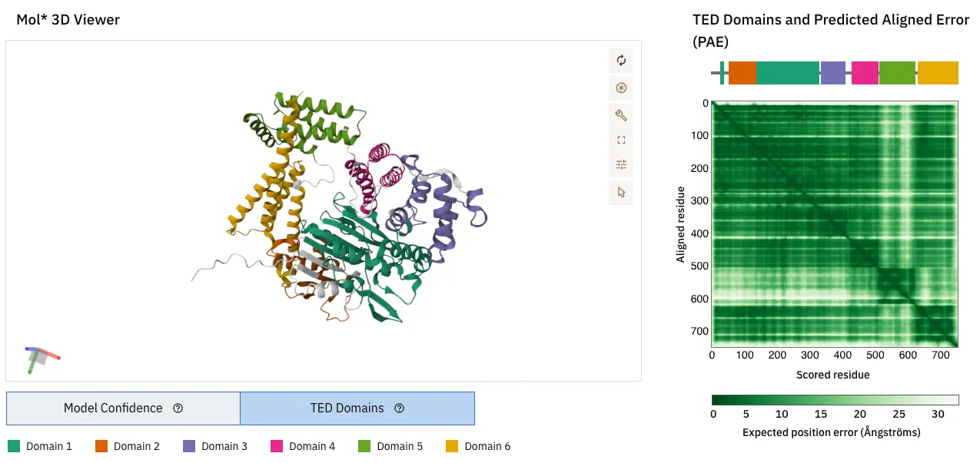This screenshot has height=463, width=980.
Task: Open the sliders settings panel icon
Action: pos(621,164)
